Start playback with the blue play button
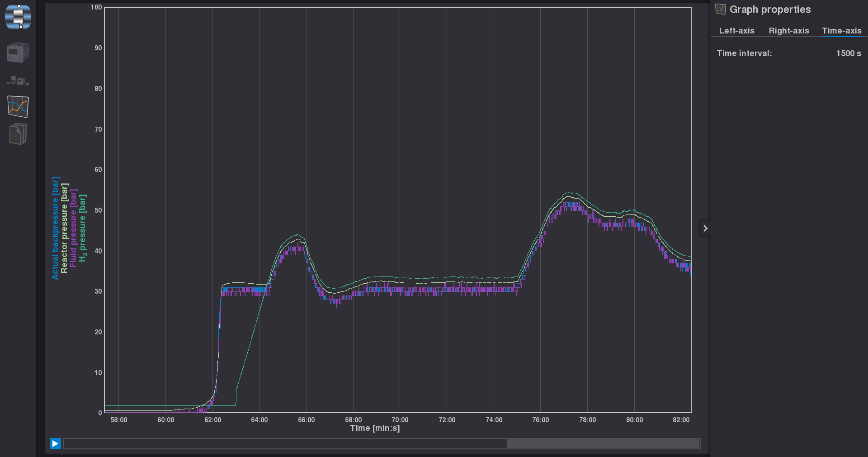The height and width of the screenshot is (457, 868). point(55,443)
